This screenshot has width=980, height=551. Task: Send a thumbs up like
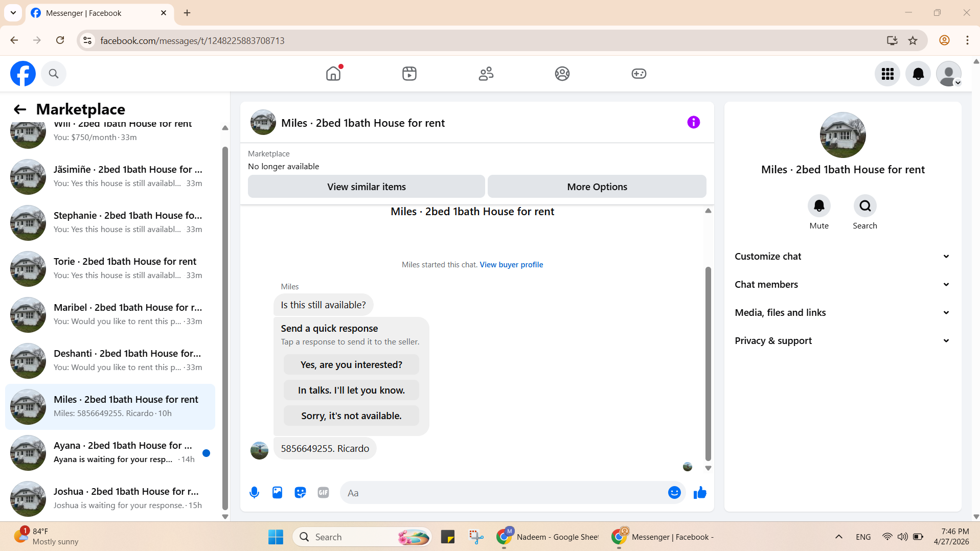pyautogui.click(x=700, y=493)
